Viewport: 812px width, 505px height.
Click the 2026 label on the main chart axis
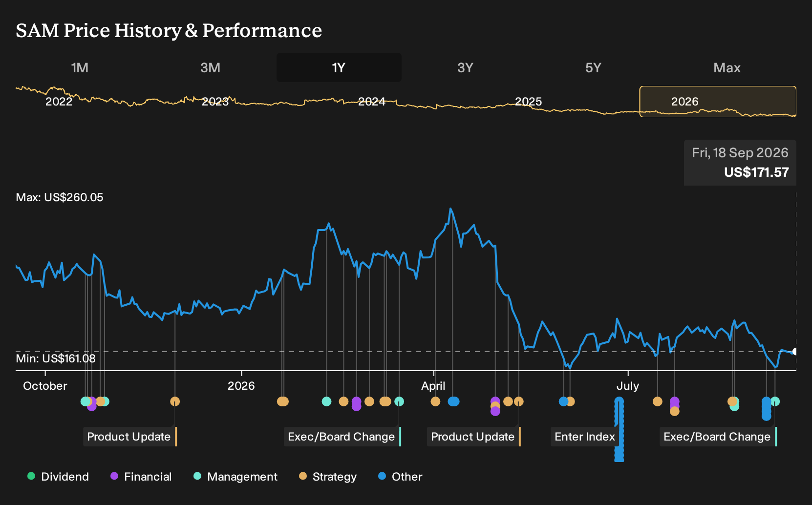pyautogui.click(x=241, y=386)
